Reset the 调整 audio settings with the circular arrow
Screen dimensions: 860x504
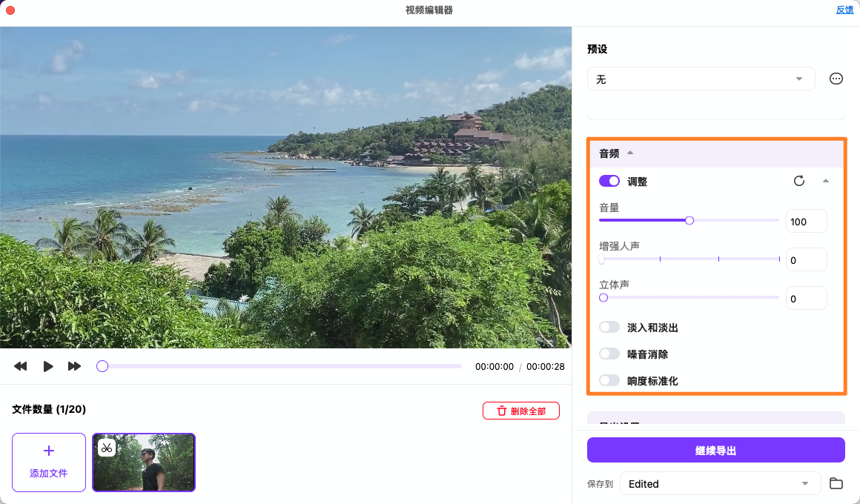800,181
